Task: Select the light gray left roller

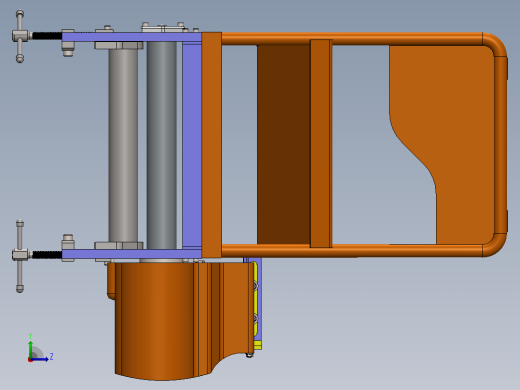Action: [123, 145]
